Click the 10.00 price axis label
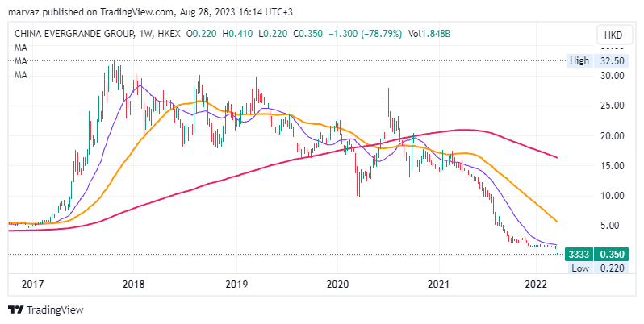This screenshot has height=324, width=644. (x=612, y=196)
